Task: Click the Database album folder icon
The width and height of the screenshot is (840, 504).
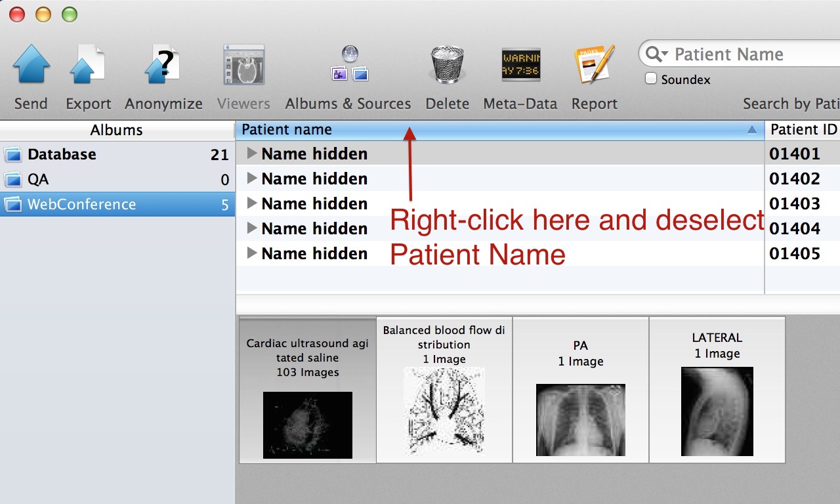Action: coord(12,155)
